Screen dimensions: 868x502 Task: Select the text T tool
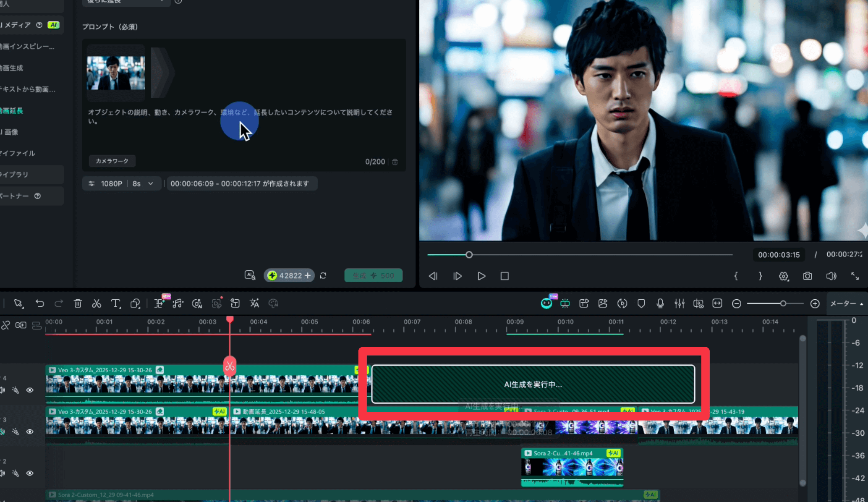click(115, 303)
